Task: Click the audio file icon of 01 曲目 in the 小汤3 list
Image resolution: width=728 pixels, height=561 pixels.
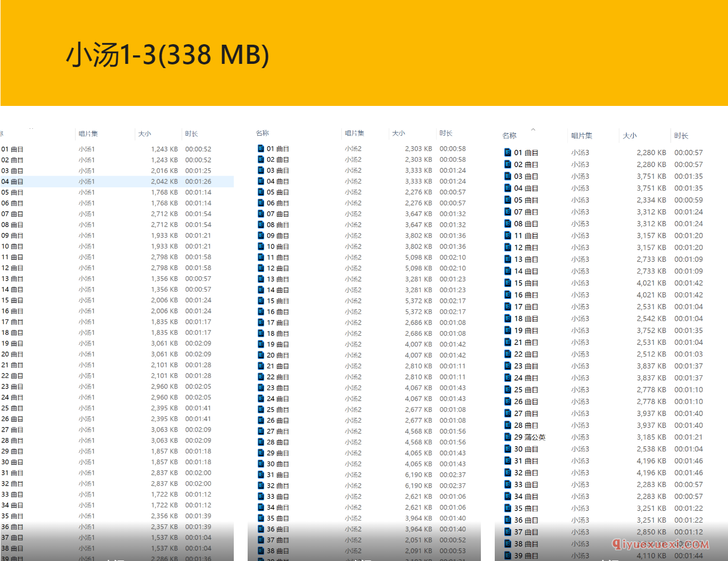Action: click(x=508, y=152)
